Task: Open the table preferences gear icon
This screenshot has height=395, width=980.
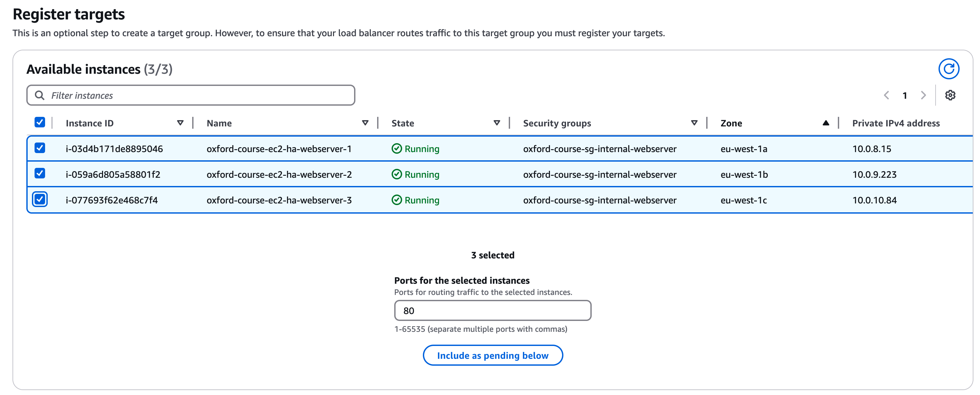Action: point(950,95)
